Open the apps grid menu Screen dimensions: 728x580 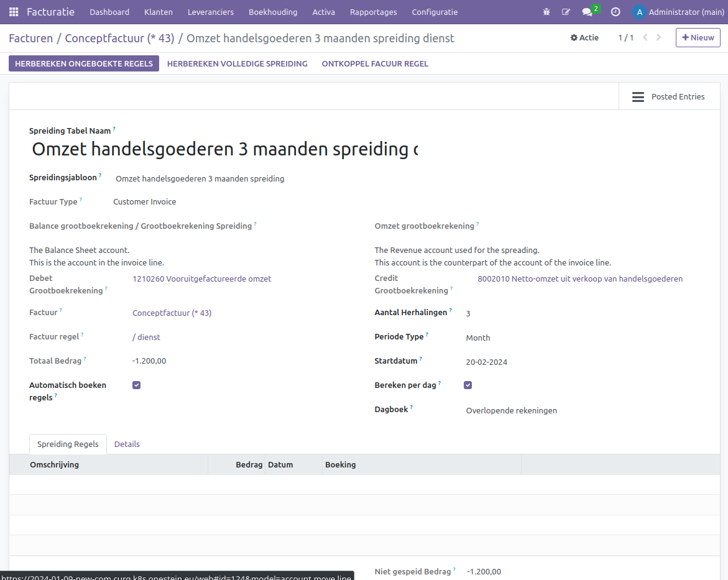(x=14, y=12)
